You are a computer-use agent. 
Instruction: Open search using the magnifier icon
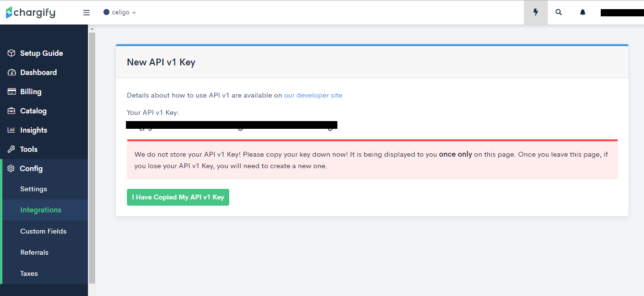[558, 12]
